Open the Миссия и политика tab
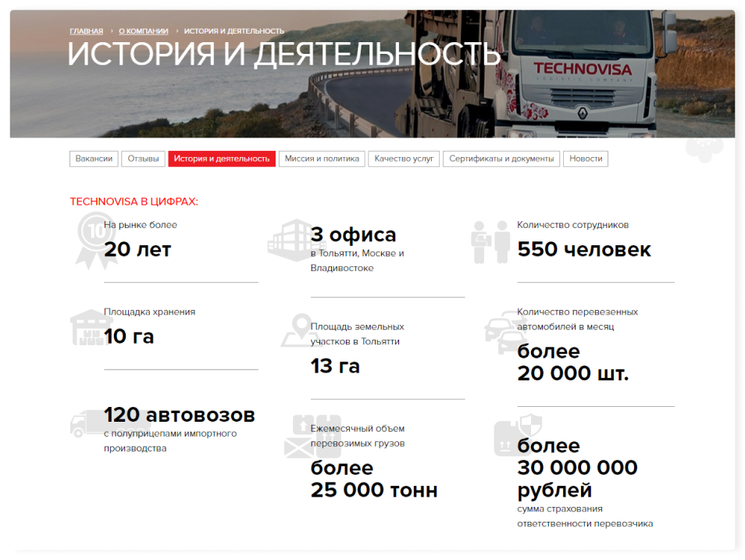 322,159
